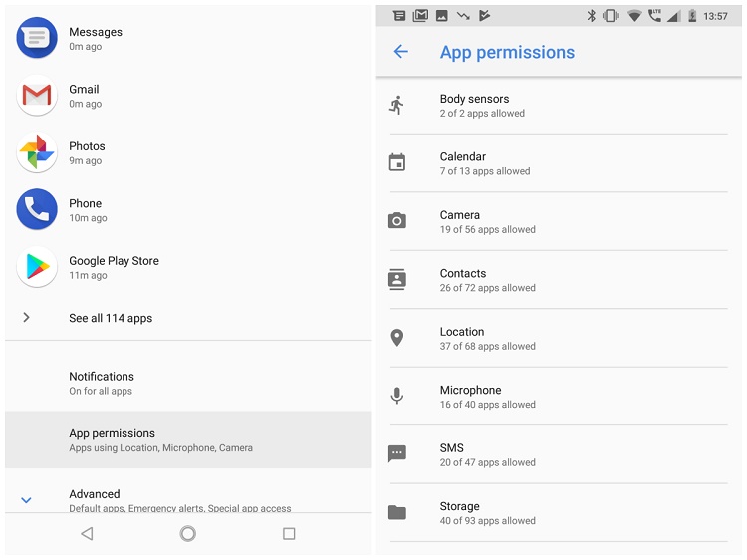Open the Google Play Store icon

(37, 266)
